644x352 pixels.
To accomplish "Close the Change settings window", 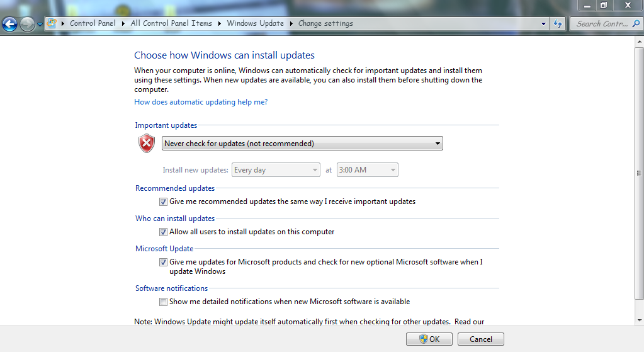I will (628, 5).
